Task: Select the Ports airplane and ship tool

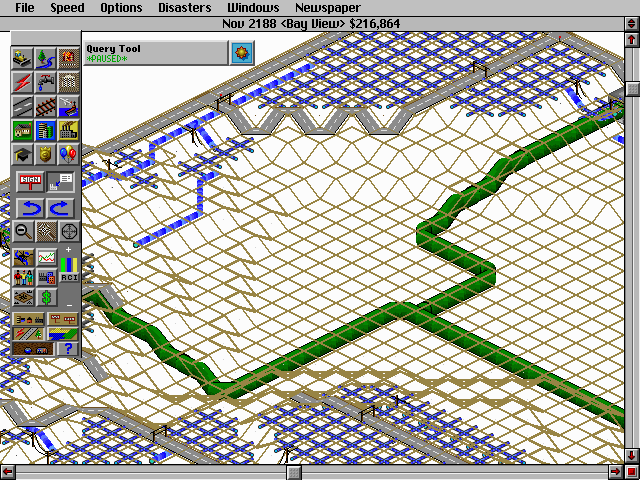Action: pyautogui.click(x=69, y=107)
